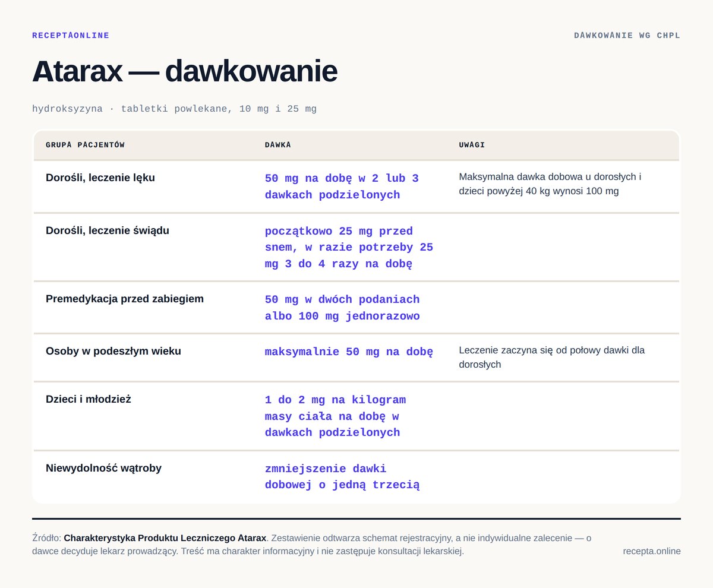Click the 'DAWKOWANIE WG CHPL' header label
Screen dimensions: 713x588
pyautogui.click(x=627, y=36)
